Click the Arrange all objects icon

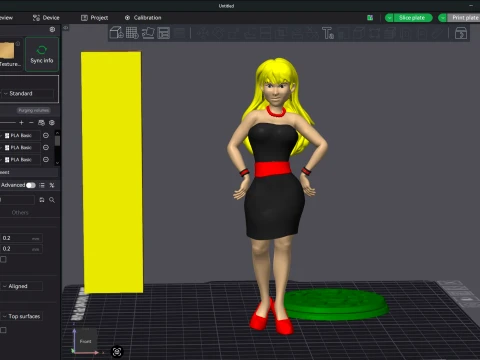[x=164, y=33]
